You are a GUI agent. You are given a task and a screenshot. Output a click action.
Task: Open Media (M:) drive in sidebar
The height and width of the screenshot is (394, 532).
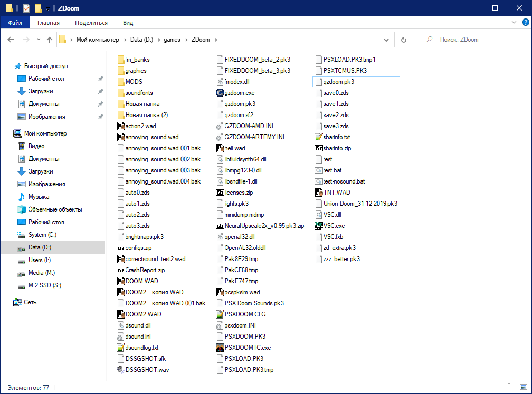point(41,273)
